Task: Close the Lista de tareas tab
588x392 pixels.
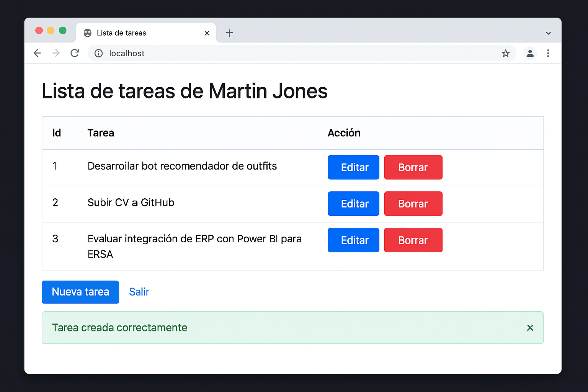Action: (207, 33)
